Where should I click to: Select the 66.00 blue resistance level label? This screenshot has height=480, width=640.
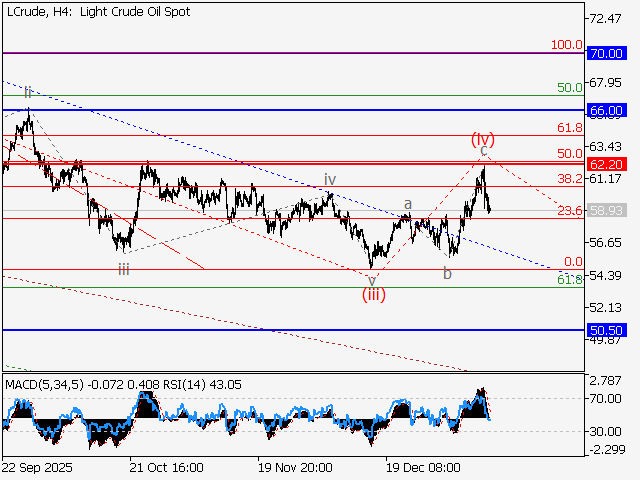pyautogui.click(x=607, y=110)
